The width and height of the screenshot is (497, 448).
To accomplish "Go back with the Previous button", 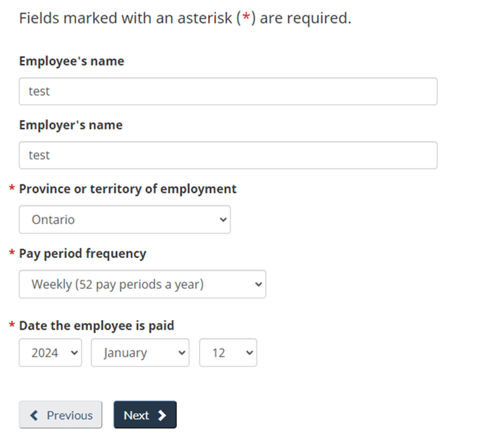I will (x=61, y=415).
